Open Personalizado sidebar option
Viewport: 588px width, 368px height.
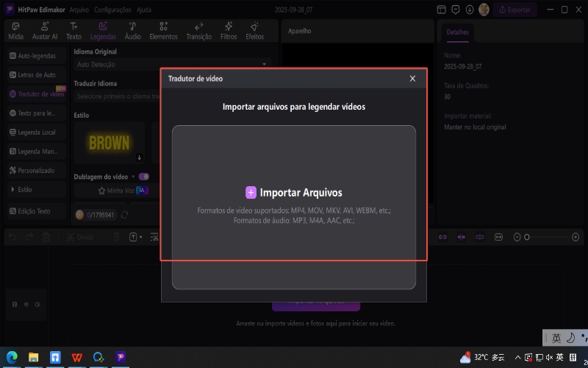tap(37, 171)
